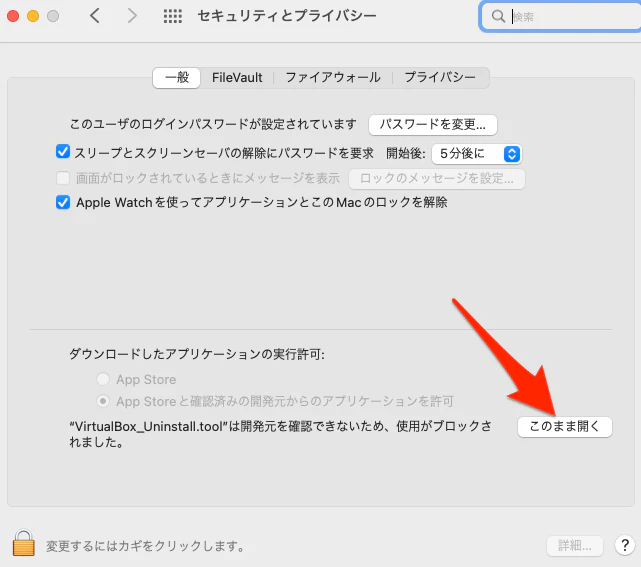Image resolution: width=641 pixels, height=567 pixels.
Task: Click the VirtualBox_Uninstall.tool blocked message text
Action: (x=280, y=434)
